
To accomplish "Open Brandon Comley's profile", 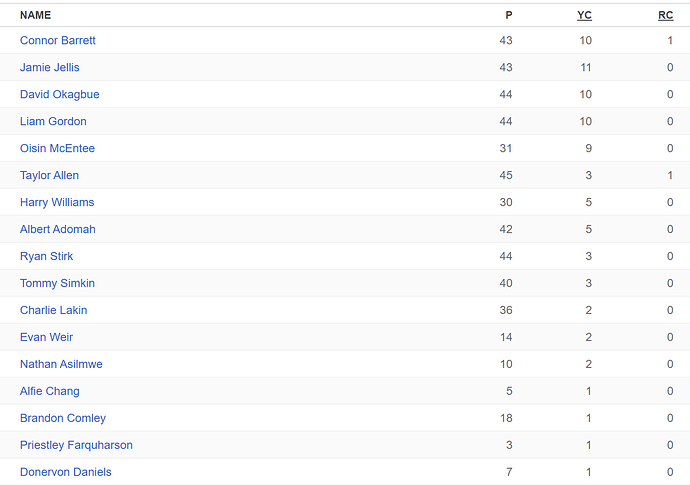I will tap(62, 418).
